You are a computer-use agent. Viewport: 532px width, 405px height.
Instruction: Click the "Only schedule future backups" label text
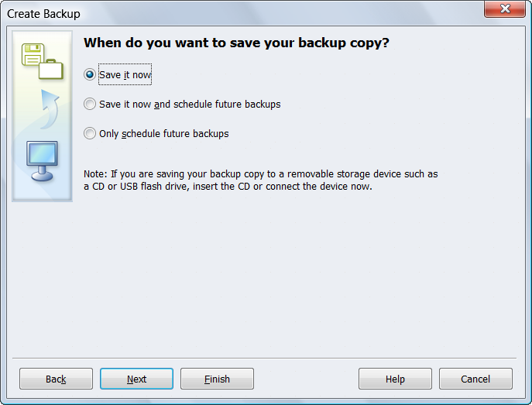[x=164, y=133]
